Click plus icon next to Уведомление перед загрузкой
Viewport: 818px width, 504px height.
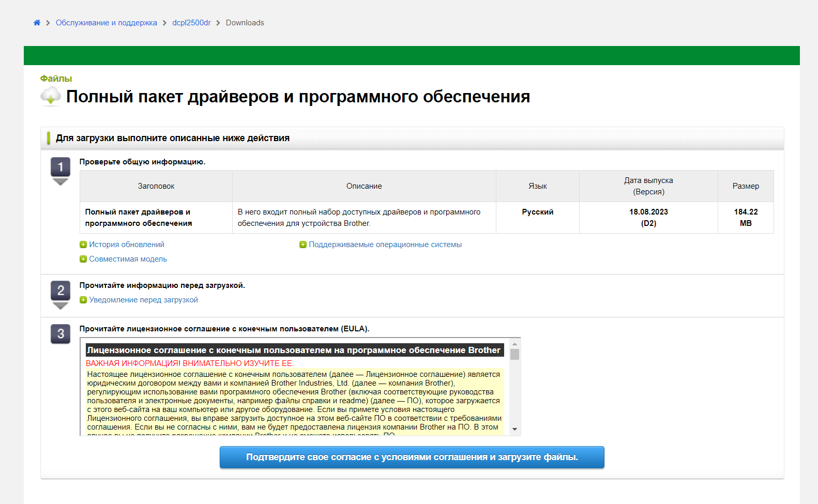point(83,300)
